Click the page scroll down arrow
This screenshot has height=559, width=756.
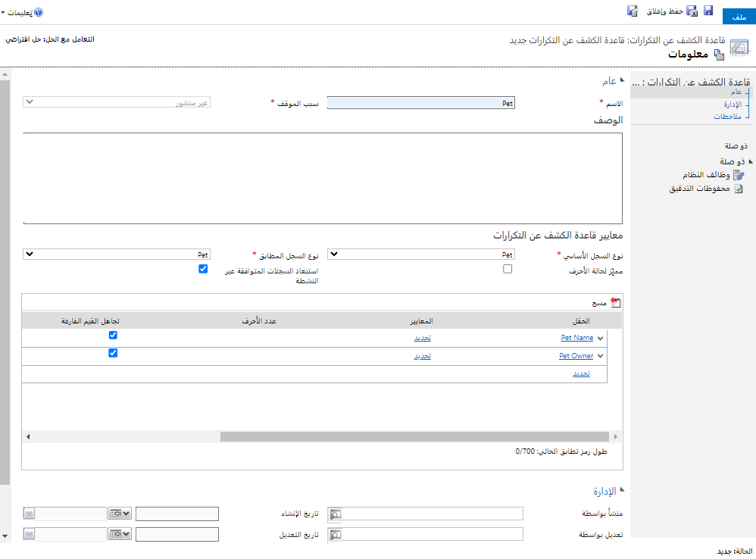coord(5,536)
